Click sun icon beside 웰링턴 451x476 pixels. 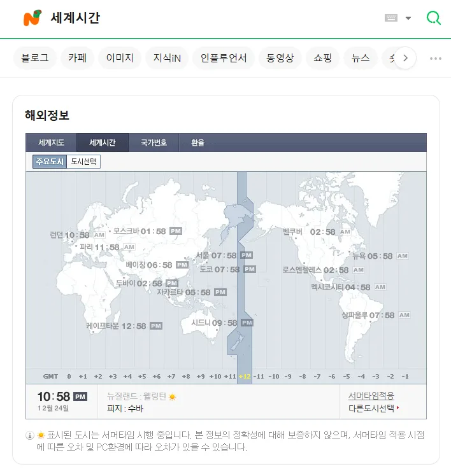click(173, 396)
